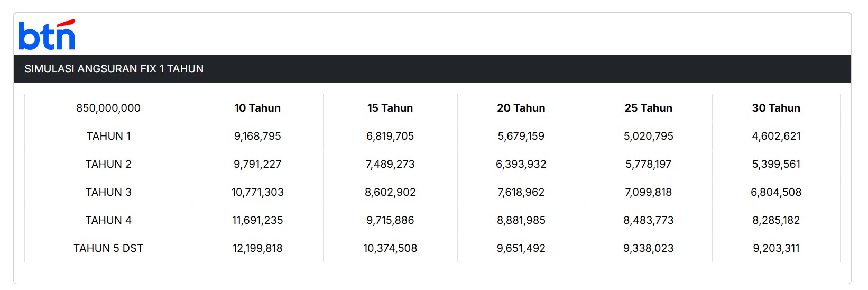Select the 10 Tahun column header

click(x=257, y=108)
